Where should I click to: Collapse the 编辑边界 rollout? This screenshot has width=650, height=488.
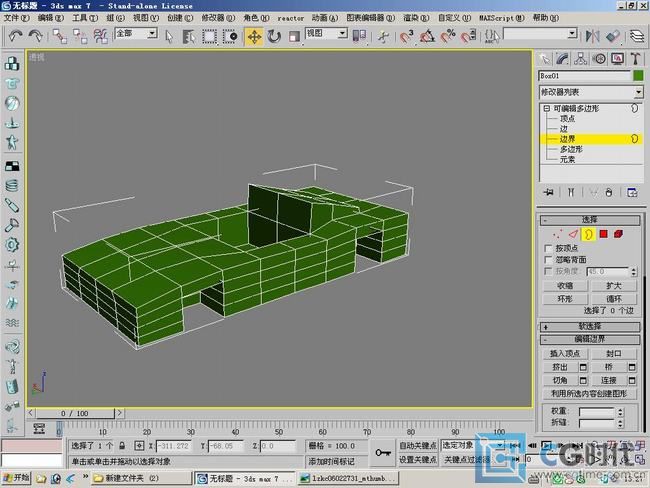pyautogui.click(x=589, y=339)
